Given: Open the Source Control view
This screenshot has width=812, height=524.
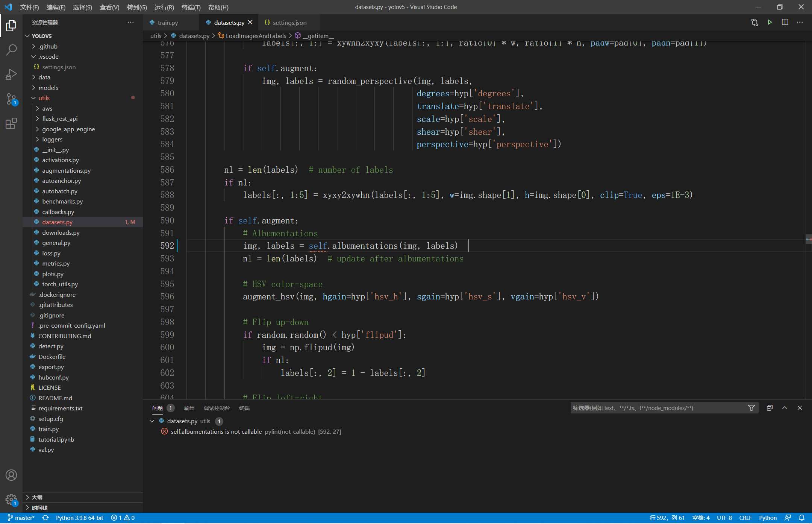Looking at the screenshot, I should click(11, 99).
